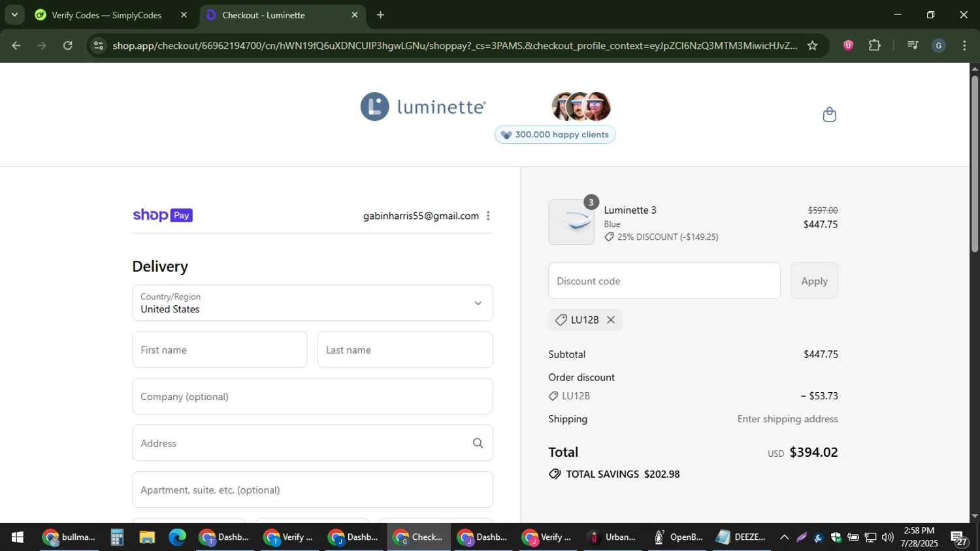This screenshot has height=551, width=980.
Task: Open the Calculator taskbar app
Action: (117, 537)
